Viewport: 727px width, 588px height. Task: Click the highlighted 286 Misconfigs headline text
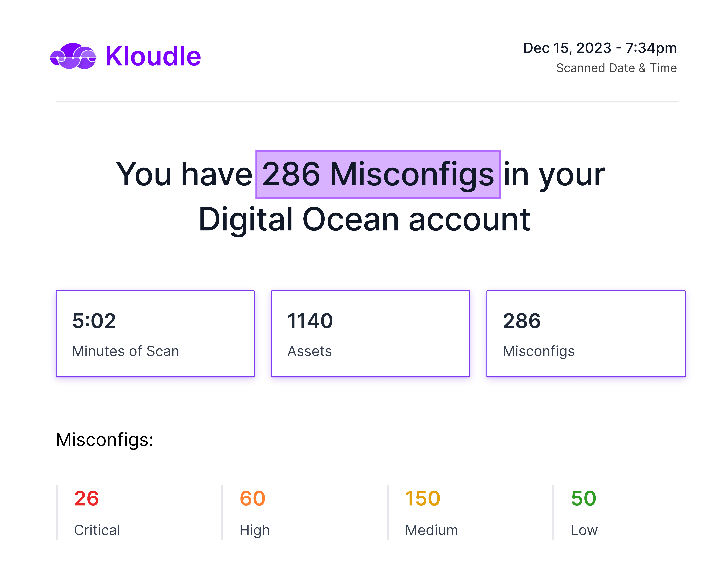click(x=378, y=174)
